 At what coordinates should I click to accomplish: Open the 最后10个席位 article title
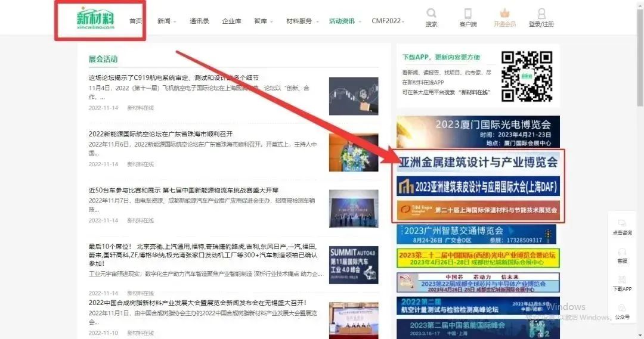point(203,254)
